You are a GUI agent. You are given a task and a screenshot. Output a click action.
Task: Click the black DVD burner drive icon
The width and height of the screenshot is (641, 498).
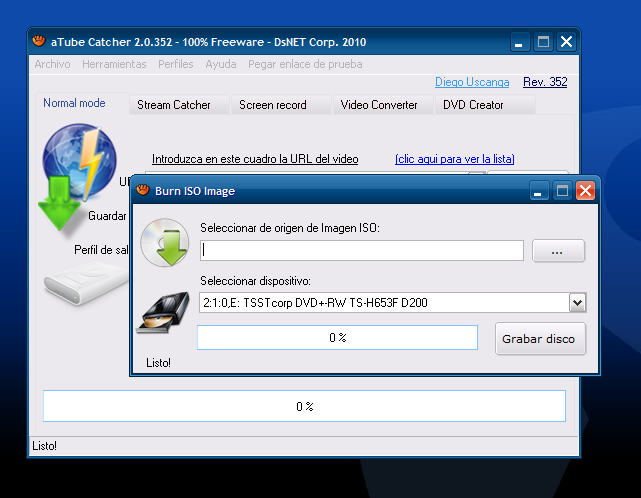[164, 312]
